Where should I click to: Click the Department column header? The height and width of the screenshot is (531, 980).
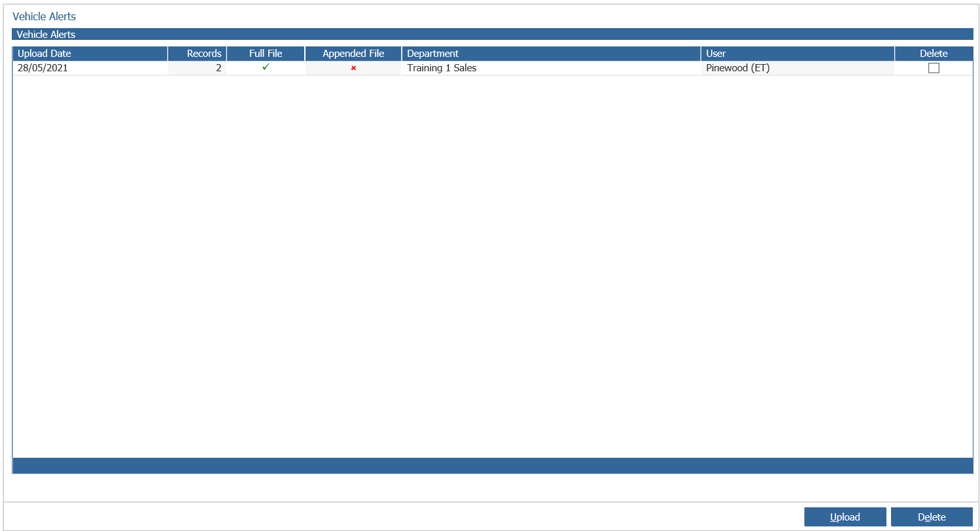[x=551, y=54]
